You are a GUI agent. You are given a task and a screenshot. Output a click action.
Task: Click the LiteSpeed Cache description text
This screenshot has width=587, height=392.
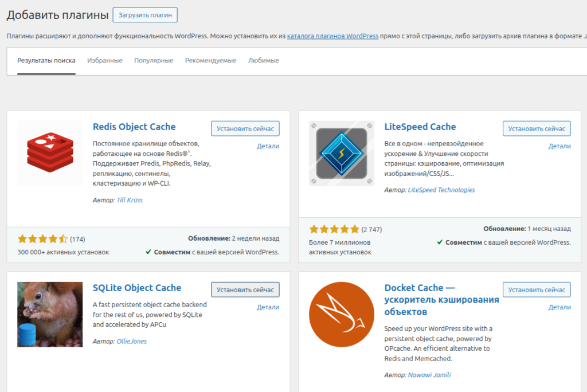[x=444, y=158]
